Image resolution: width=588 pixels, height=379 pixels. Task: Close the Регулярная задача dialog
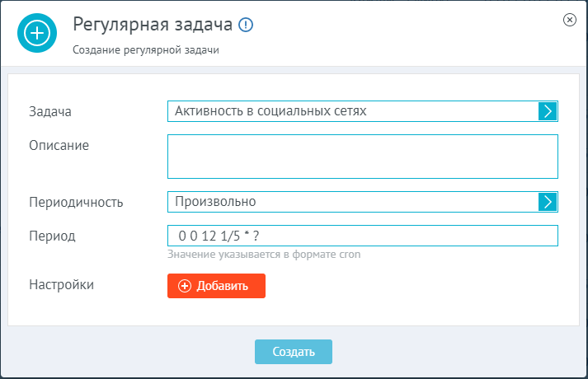570,20
